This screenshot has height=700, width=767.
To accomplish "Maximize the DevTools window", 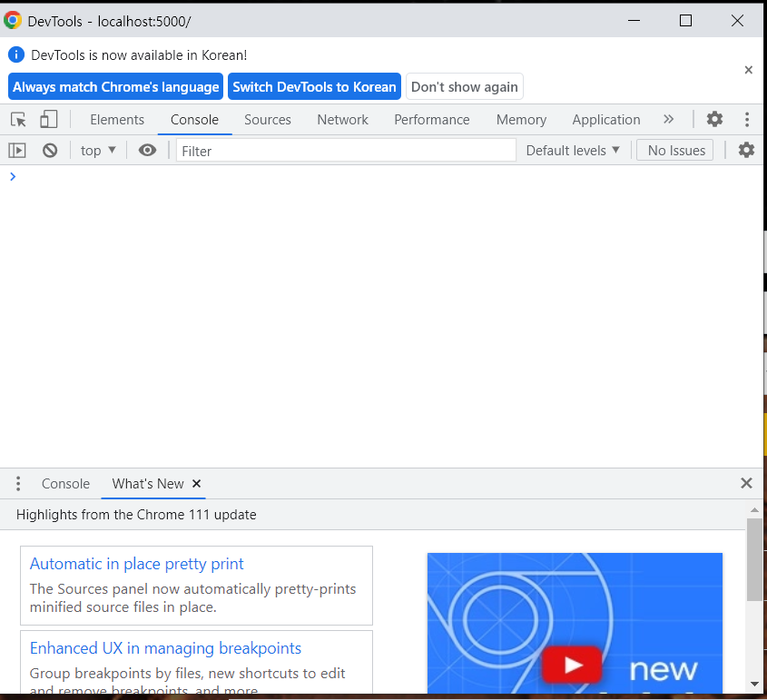I will click(685, 21).
